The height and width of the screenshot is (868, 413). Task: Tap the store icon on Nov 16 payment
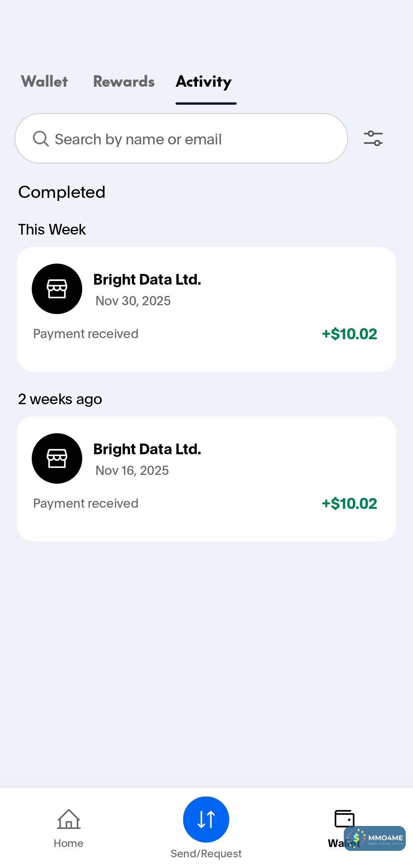point(57,458)
